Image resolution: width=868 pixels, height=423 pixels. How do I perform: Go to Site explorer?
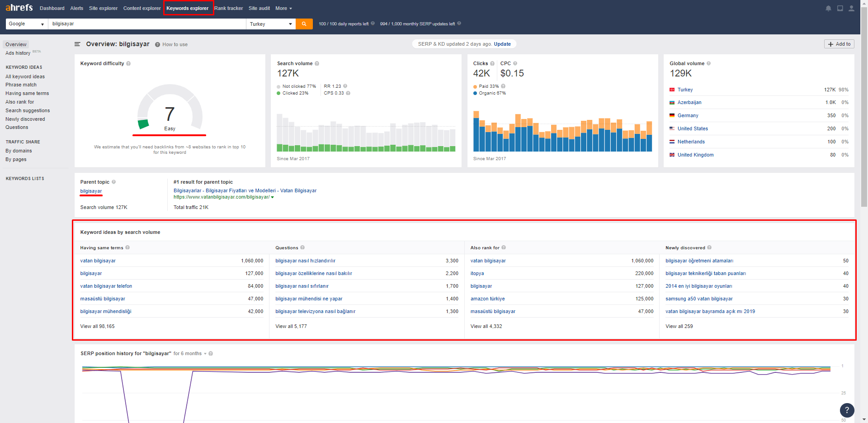coord(103,9)
